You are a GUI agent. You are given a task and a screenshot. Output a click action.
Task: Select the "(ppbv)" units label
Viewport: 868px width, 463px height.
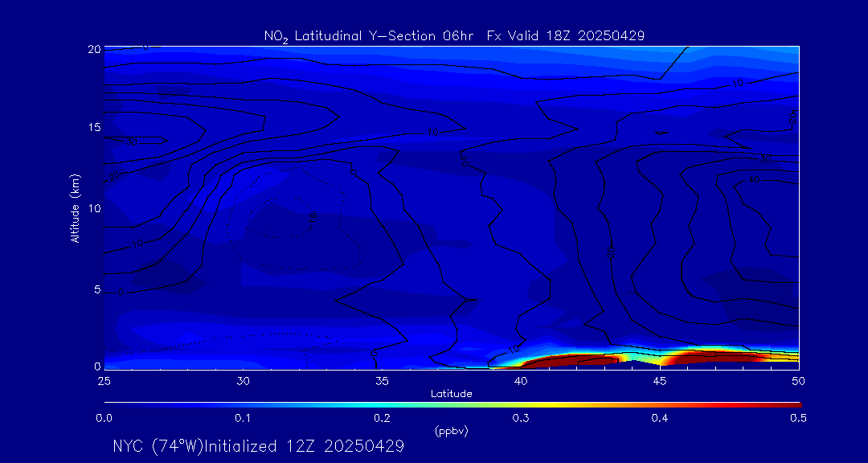coord(452,432)
